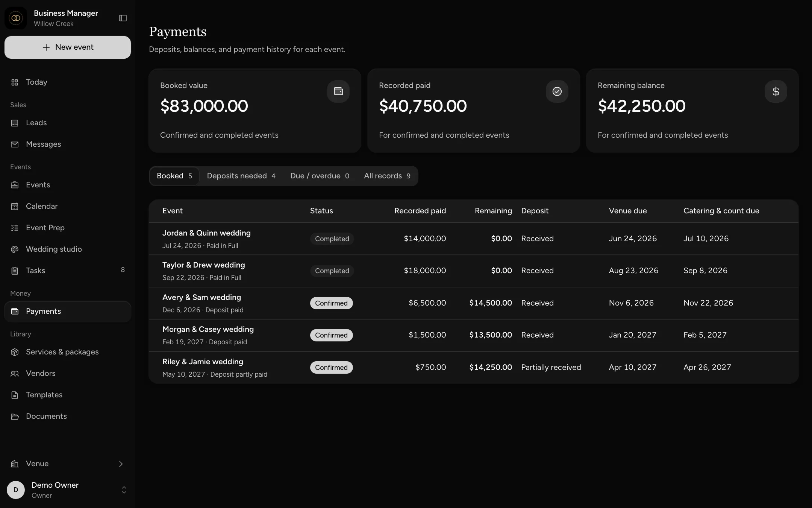
Task: Click the Remaining column header
Action: pyautogui.click(x=493, y=211)
